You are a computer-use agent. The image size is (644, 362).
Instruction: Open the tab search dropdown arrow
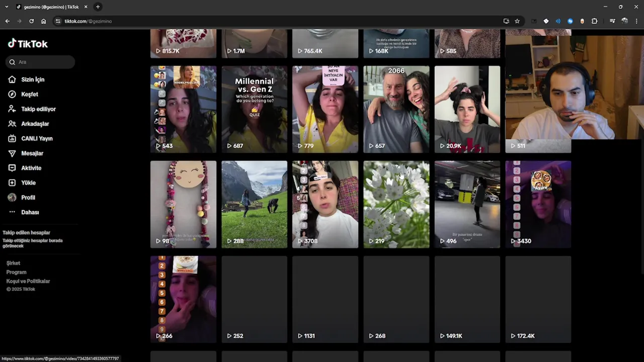point(7,7)
